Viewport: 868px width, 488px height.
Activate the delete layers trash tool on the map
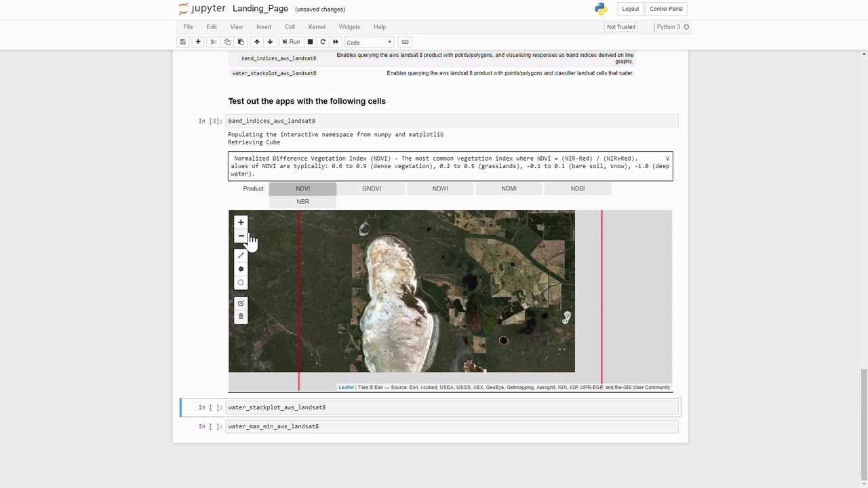pos(241,317)
